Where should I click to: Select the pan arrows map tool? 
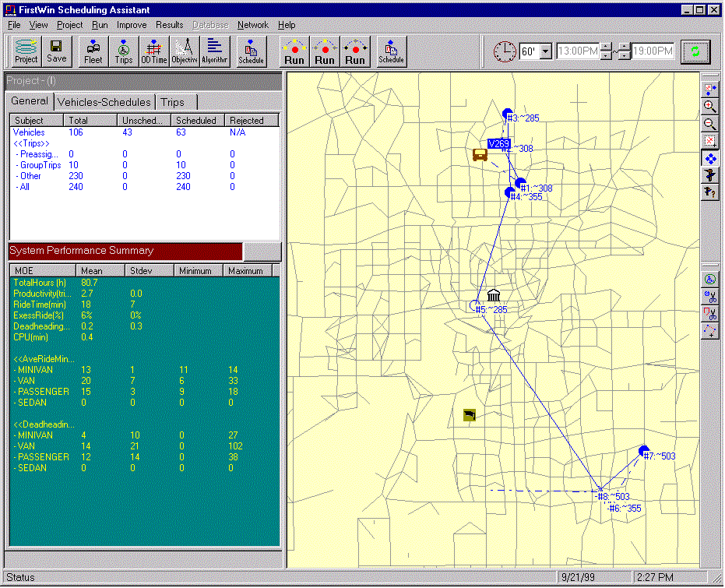[x=709, y=158]
